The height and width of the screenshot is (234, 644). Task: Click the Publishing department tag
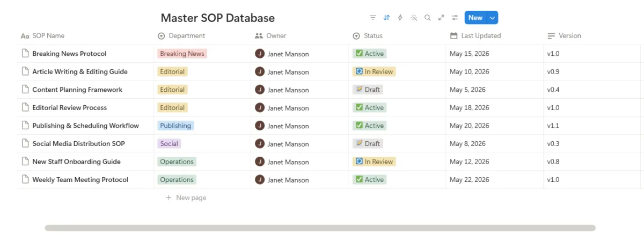(x=175, y=126)
